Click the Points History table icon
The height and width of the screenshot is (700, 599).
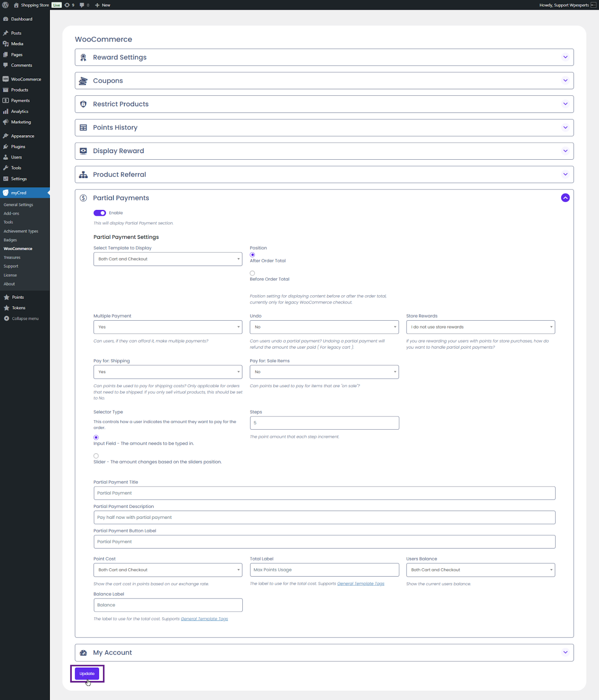83,128
